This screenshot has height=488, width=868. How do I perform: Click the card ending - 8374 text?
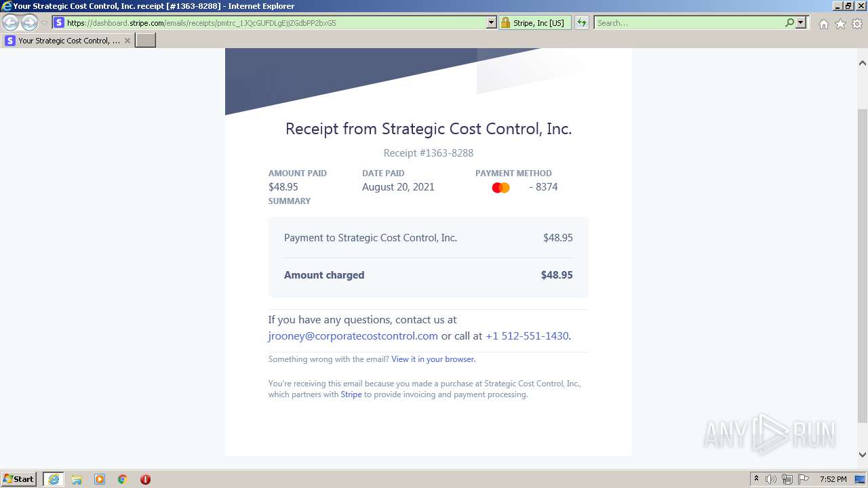pos(543,187)
